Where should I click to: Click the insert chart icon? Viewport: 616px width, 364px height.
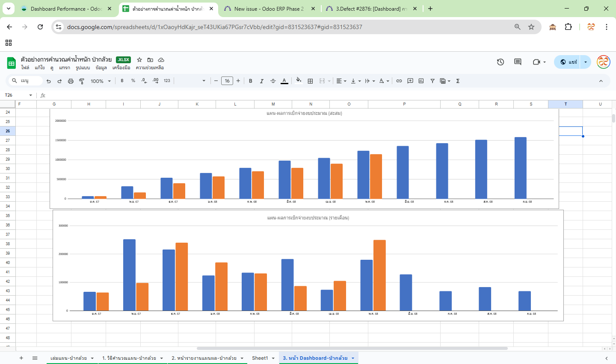pos(421,81)
